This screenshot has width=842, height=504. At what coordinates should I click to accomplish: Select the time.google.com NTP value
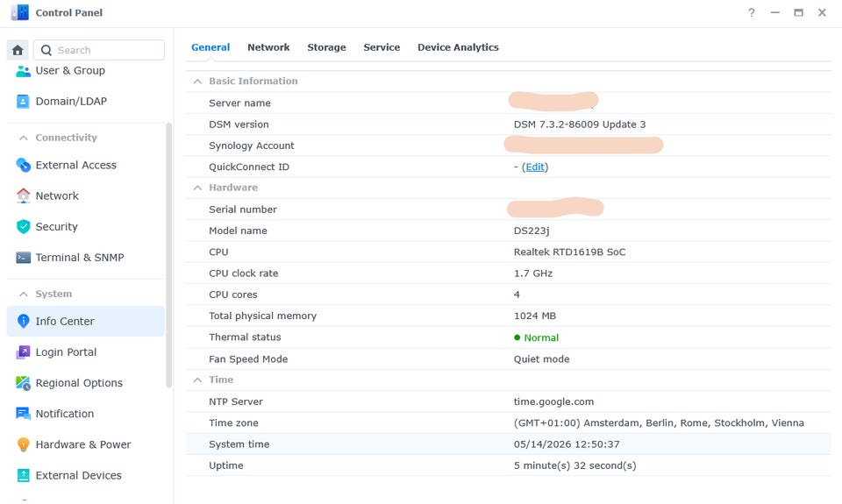tap(553, 401)
